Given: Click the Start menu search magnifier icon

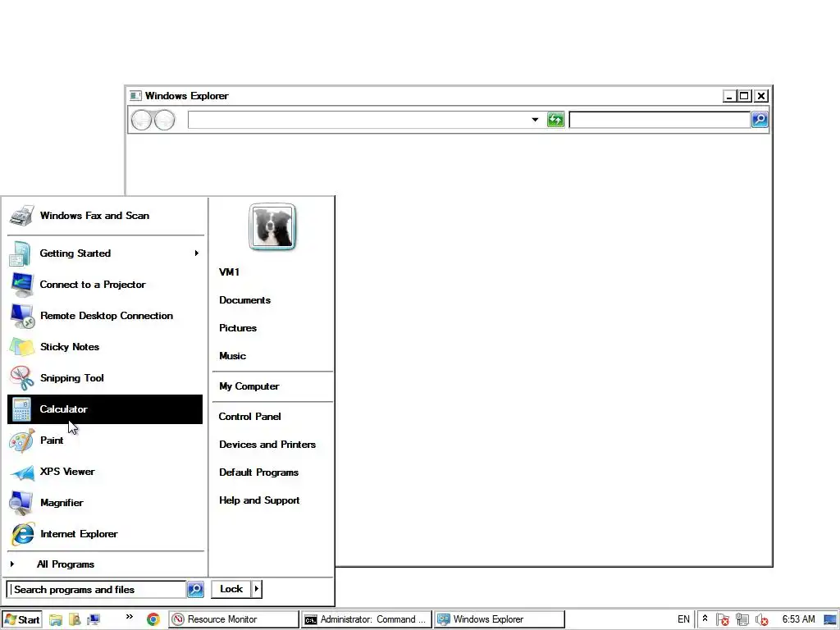Looking at the screenshot, I should click(195, 589).
